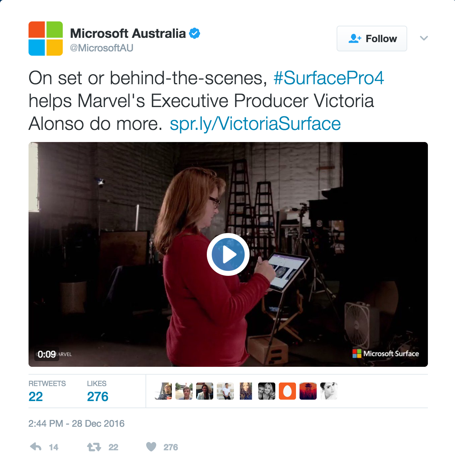Click the reply arrow icon
This screenshot has width=455, height=476.
point(36,447)
